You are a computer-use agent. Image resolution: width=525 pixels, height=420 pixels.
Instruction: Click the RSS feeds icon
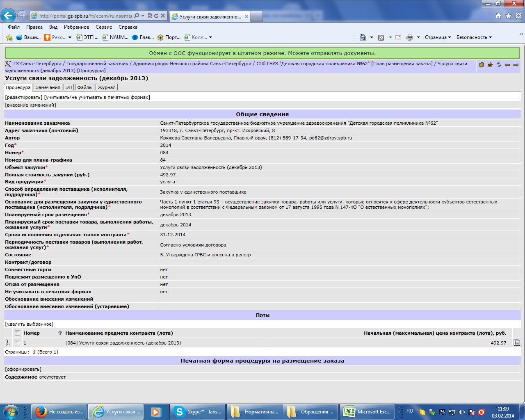point(381,37)
